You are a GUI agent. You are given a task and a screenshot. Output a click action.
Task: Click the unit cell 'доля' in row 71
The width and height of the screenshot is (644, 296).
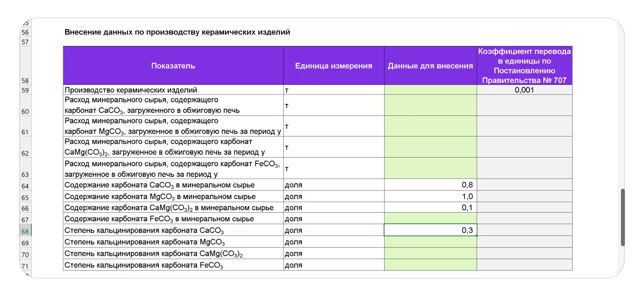(334, 265)
